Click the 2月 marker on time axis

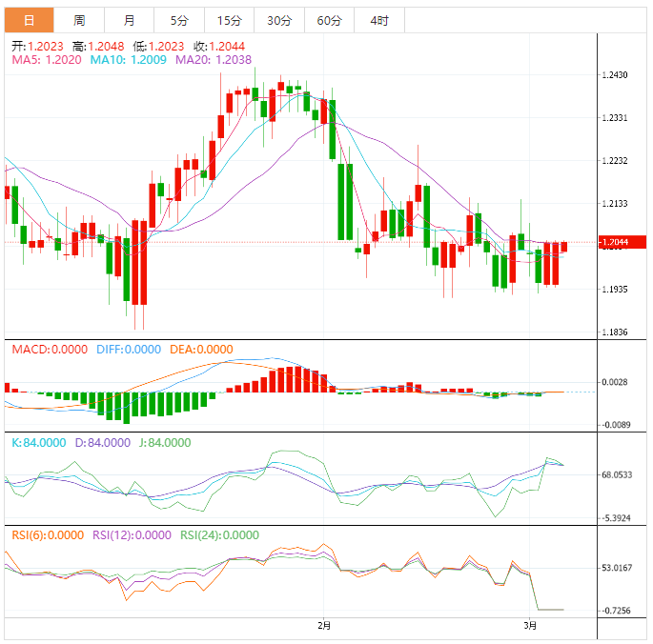click(x=324, y=626)
